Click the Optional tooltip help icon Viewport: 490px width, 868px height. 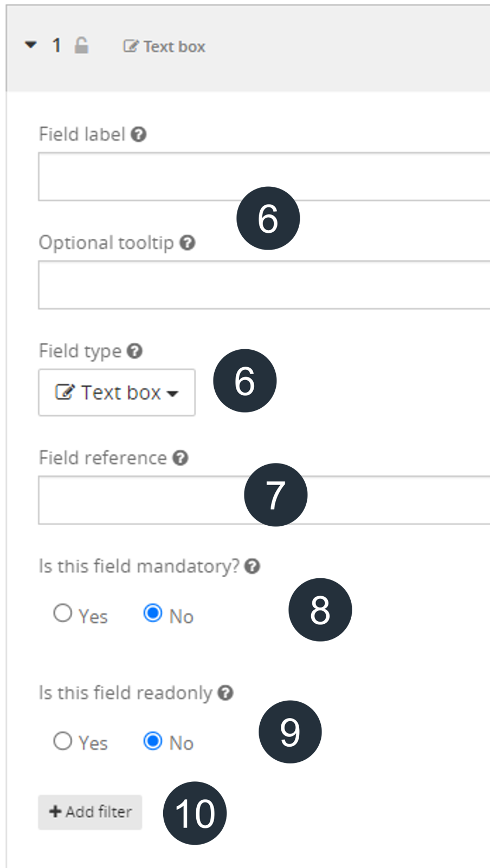(x=188, y=243)
